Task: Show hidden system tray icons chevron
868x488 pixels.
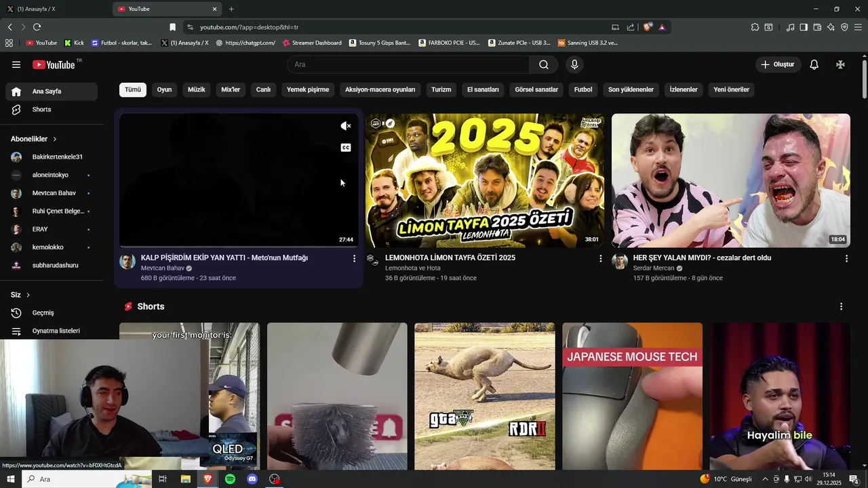Action: pos(765,479)
